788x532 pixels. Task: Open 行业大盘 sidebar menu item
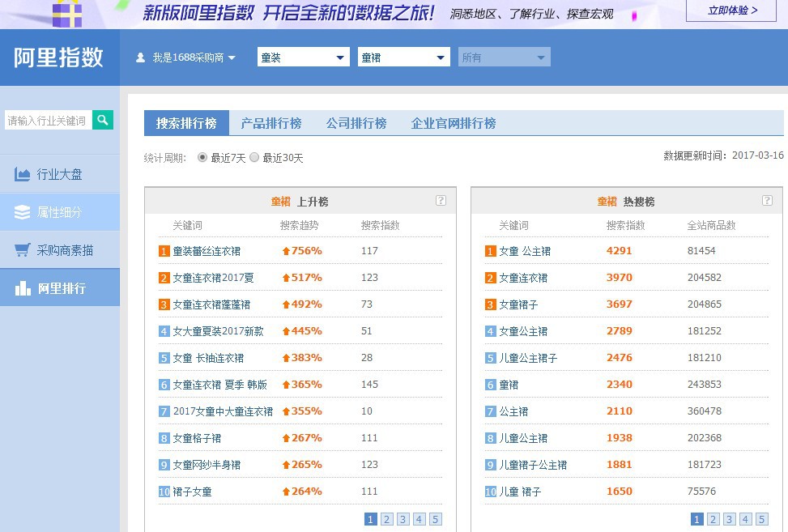(x=60, y=174)
